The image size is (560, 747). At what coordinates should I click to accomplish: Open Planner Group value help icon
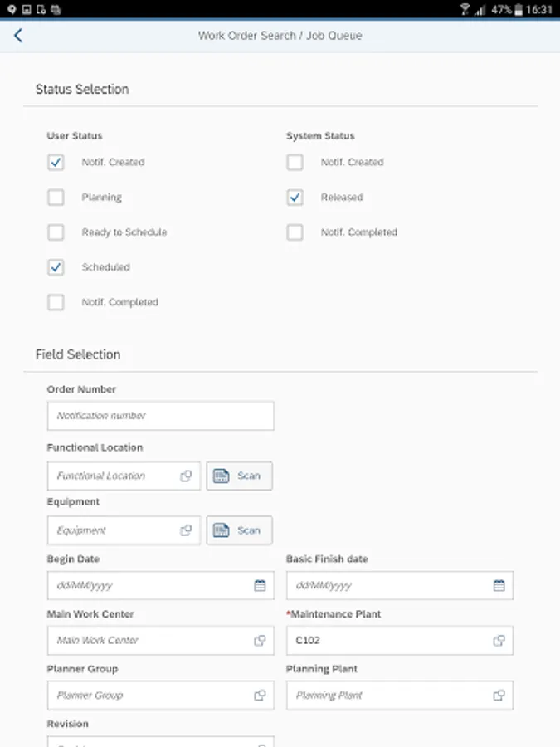pos(260,696)
